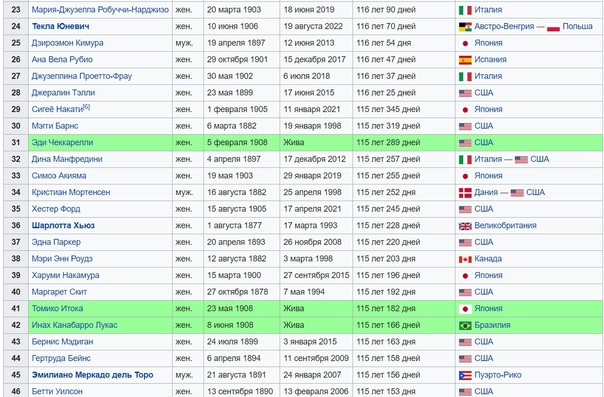Click US flag in Эдна Паркер row
The width and height of the screenshot is (604, 397).
[465, 243]
